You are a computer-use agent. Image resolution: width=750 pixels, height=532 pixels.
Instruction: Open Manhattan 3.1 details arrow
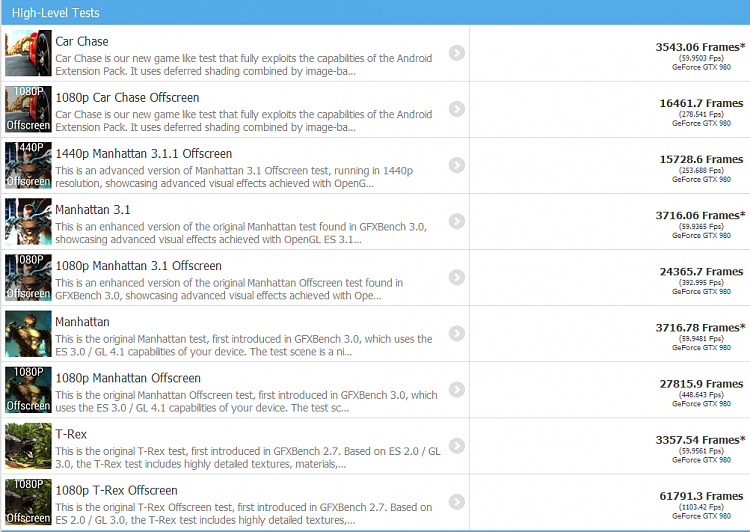457,221
